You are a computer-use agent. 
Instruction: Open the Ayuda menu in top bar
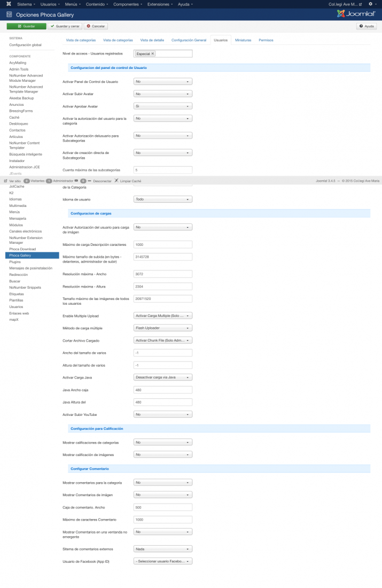[x=185, y=4]
